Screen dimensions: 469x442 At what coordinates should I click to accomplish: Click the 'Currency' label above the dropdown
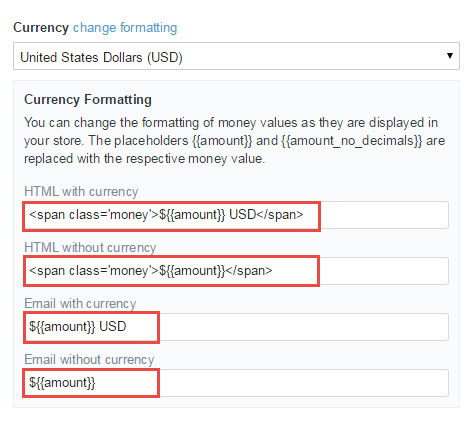[41, 28]
